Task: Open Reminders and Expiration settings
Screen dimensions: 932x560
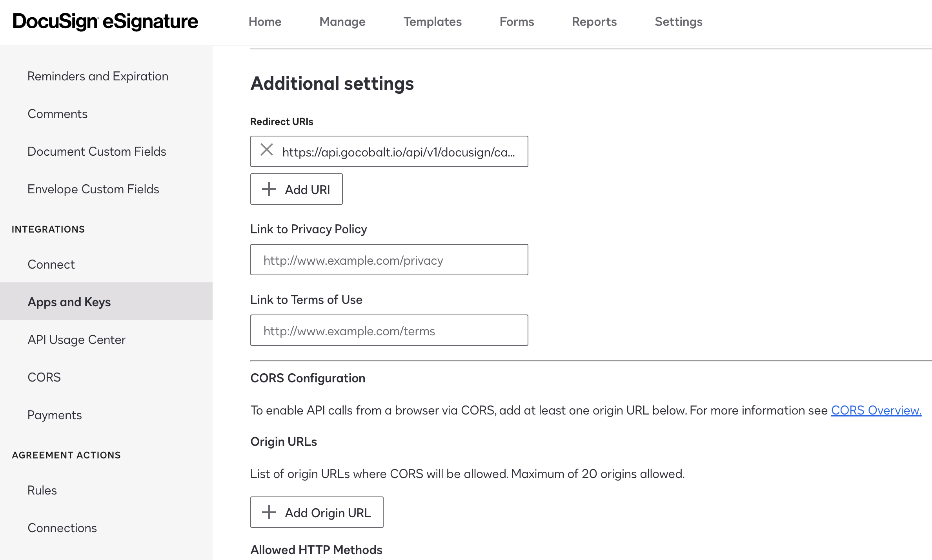Action: click(x=98, y=76)
